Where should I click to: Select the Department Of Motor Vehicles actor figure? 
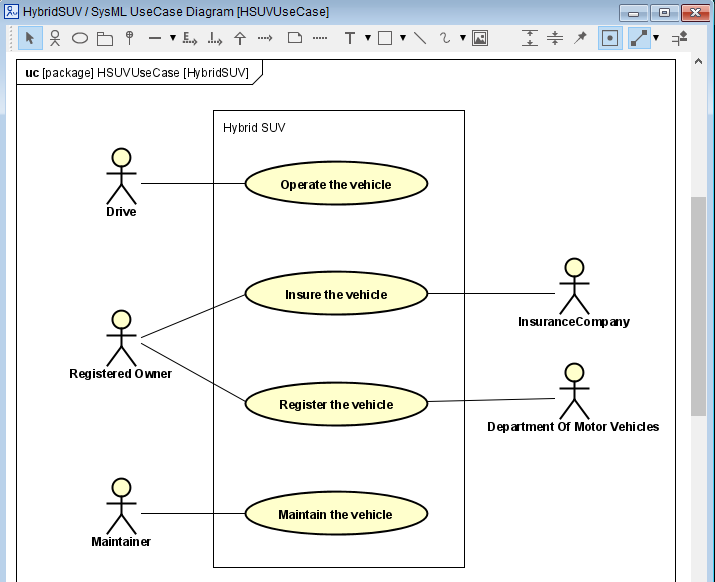575,391
